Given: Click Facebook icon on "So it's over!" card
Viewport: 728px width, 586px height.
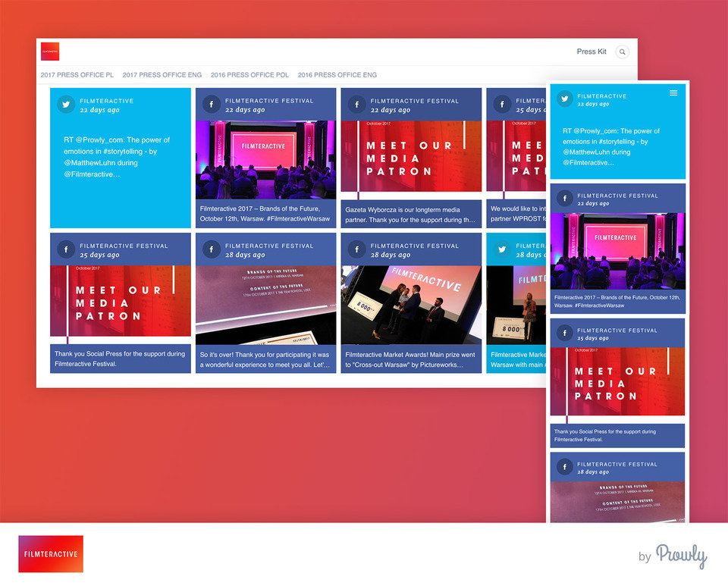Looking at the screenshot, I should 212,249.
